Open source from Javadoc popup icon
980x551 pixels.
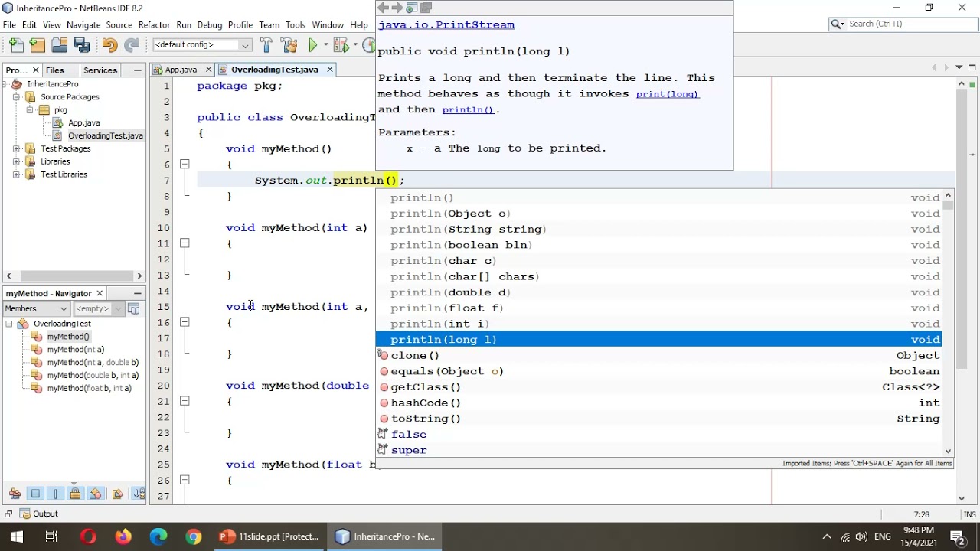coord(426,8)
